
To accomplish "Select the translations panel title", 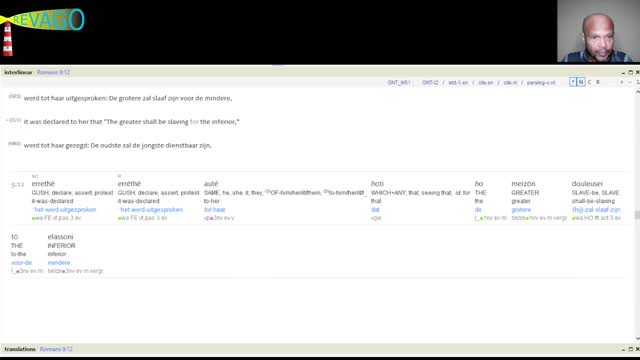I will [20, 349].
